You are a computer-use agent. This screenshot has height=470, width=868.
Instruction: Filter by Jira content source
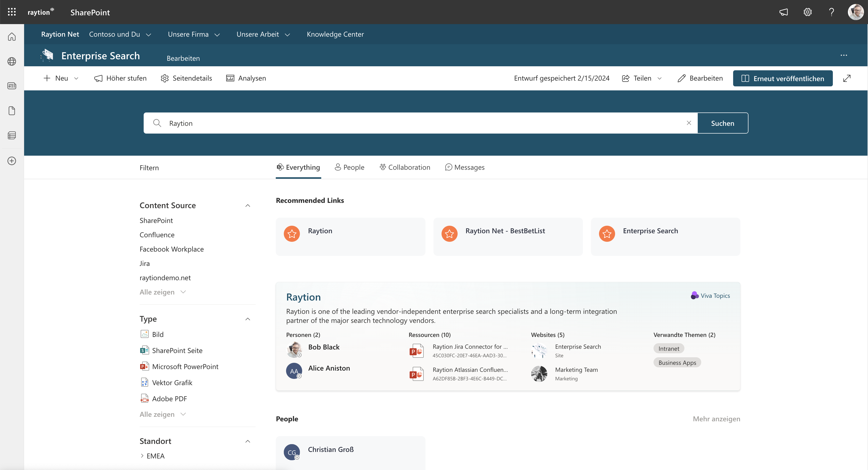[145, 263]
